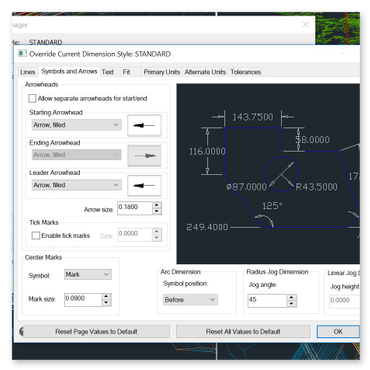The image size is (370, 370).
Task: Increase tick mark Size with up arrow
Action: [157, 231]
